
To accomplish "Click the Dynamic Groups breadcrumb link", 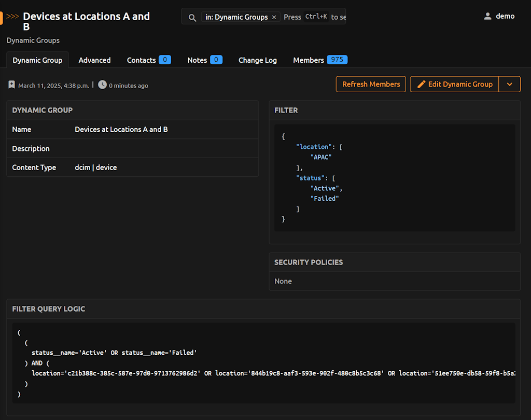I will coord(33,40).
